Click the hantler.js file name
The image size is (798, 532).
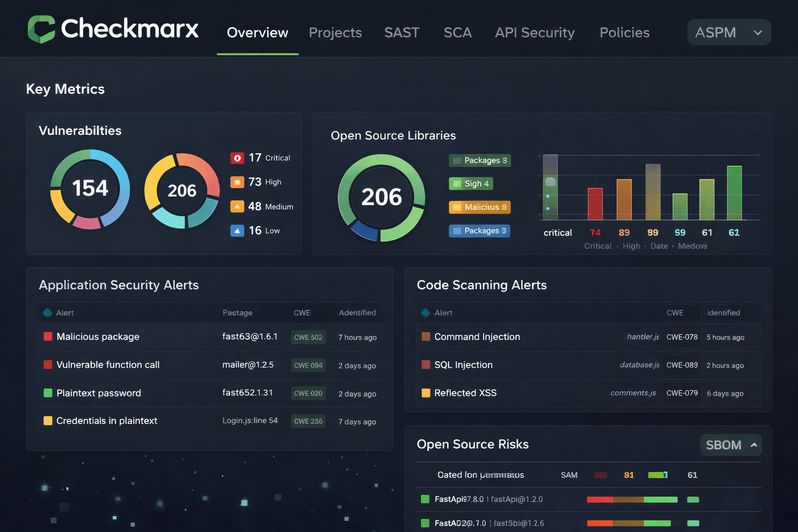pos(643,337)
